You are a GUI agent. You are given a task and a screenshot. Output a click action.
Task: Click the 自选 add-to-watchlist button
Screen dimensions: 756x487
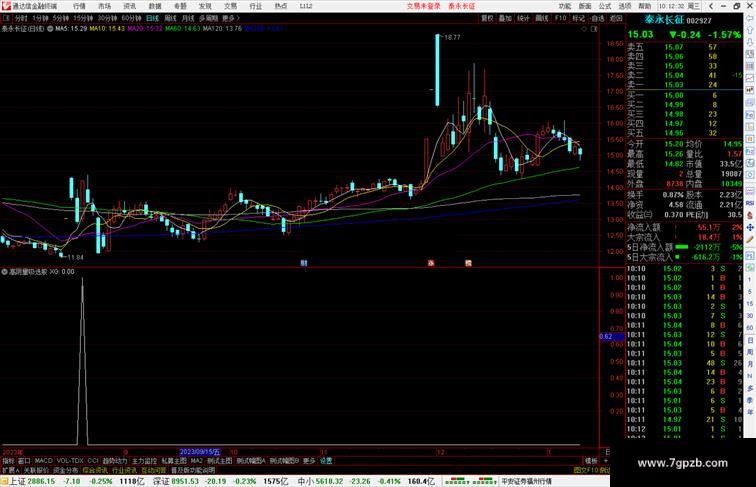click(x=597, y=18)
